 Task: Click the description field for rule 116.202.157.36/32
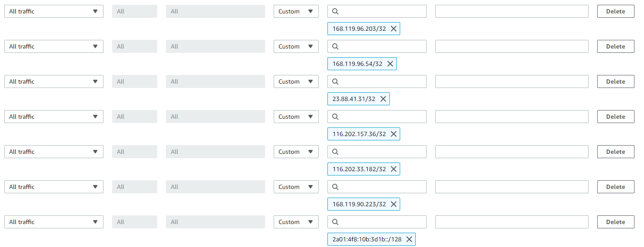click(512, 117)
